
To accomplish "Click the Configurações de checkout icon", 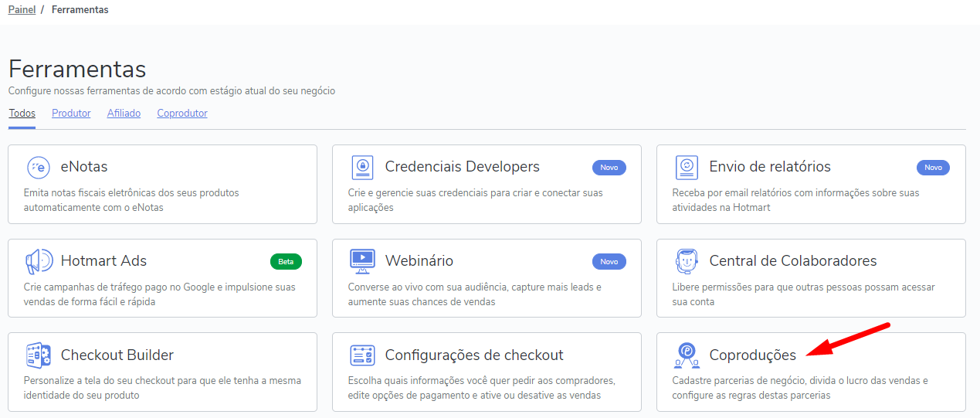I will point(362,355).
